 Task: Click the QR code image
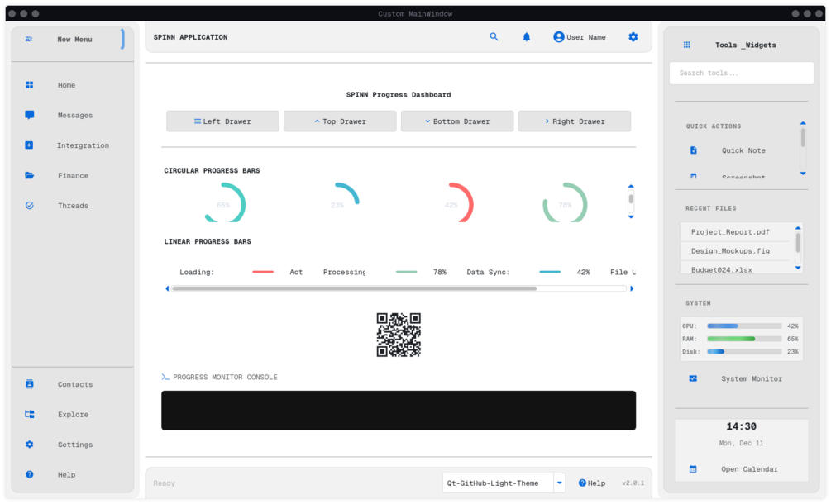click(x=399, y=335)
